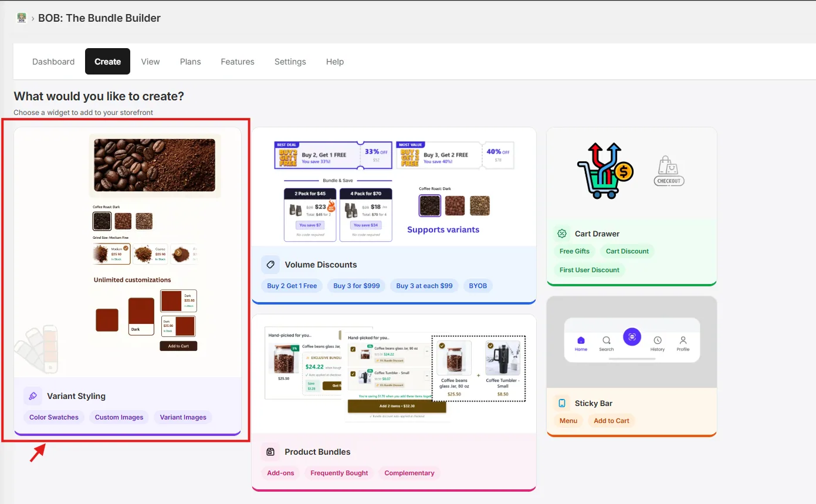Viewport: 816px width, 504px height.
Task: Select the selected dark roast swatch in Variant Styling preview
Action: 101,221
